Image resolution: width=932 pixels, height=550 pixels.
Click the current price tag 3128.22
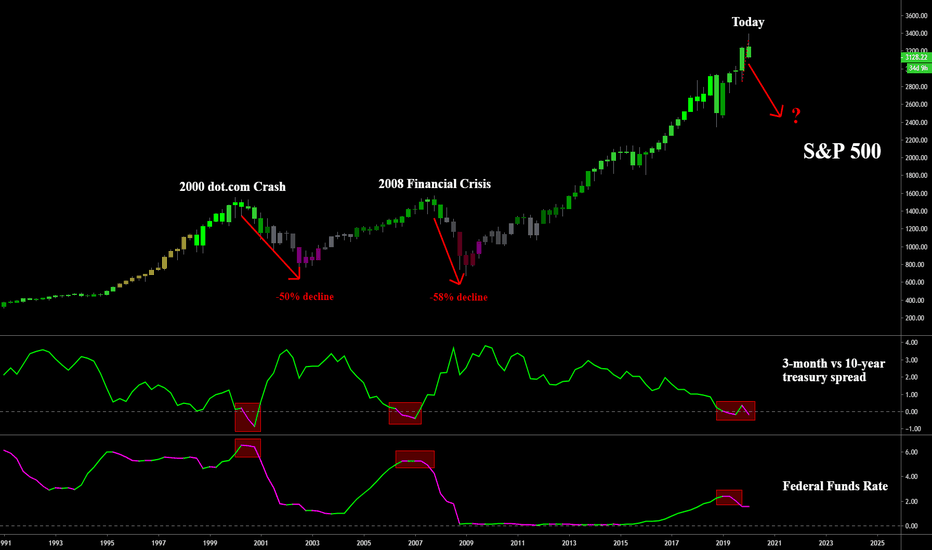click(x=916, y=57)
